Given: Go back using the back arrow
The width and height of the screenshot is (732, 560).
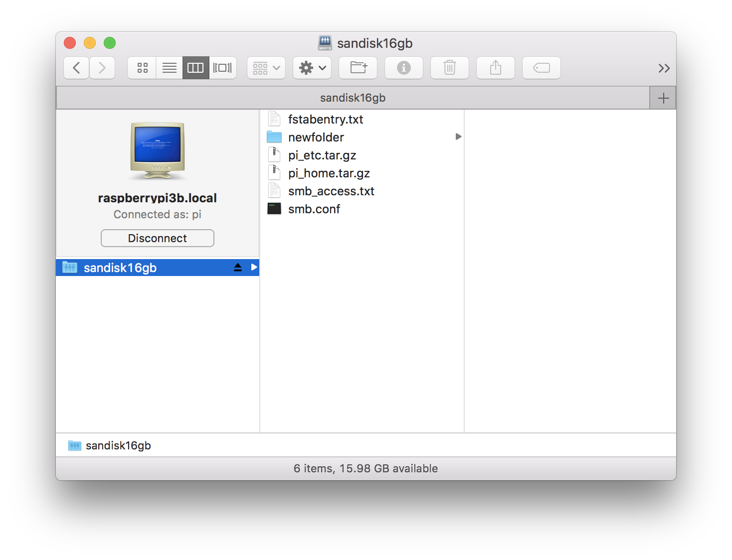Looking at the screenshot, I should 76,68.
